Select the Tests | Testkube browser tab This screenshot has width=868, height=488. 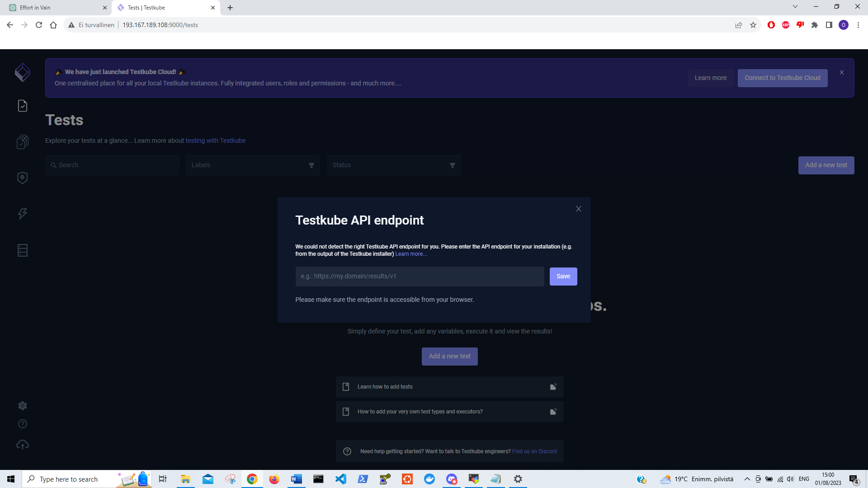pos(165,8)
